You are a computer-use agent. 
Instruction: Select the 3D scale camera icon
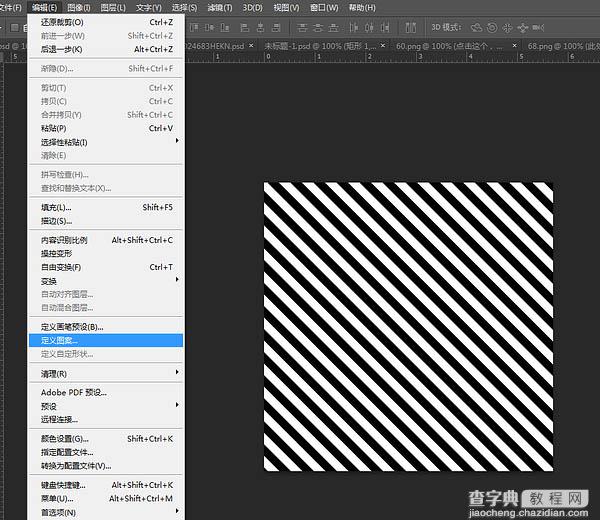pyautogui.click(x=538, y=28)
